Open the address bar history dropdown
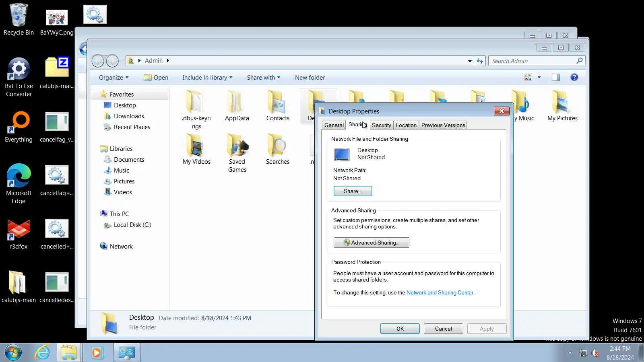 pyautogui.click(x=470, y=61)
